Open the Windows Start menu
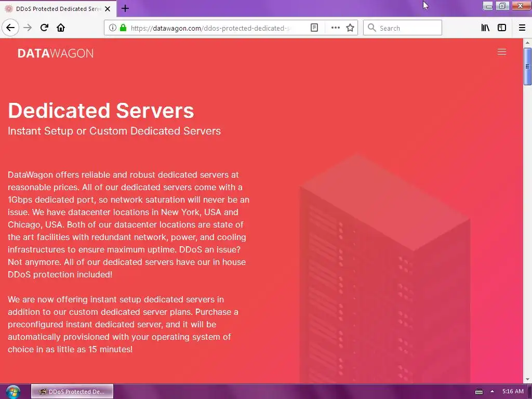The height and width of the screenshot is (399, 532). 13,392
